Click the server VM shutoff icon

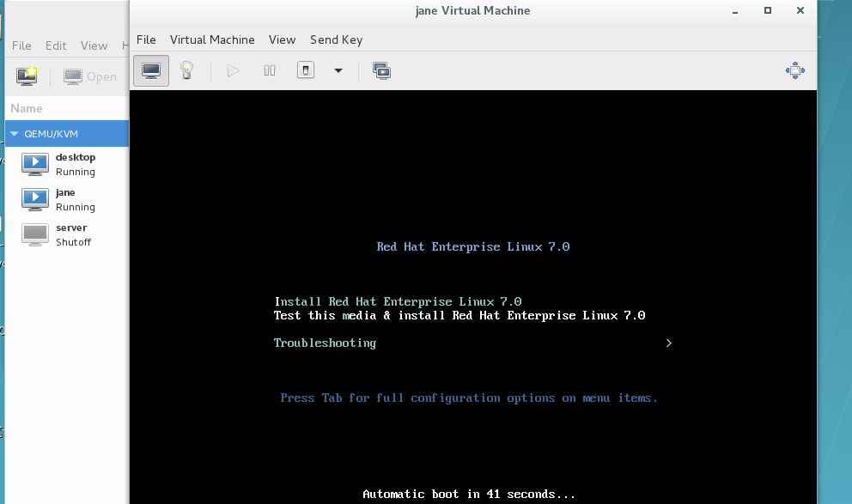pyautogui.click(x=34, y=234)
